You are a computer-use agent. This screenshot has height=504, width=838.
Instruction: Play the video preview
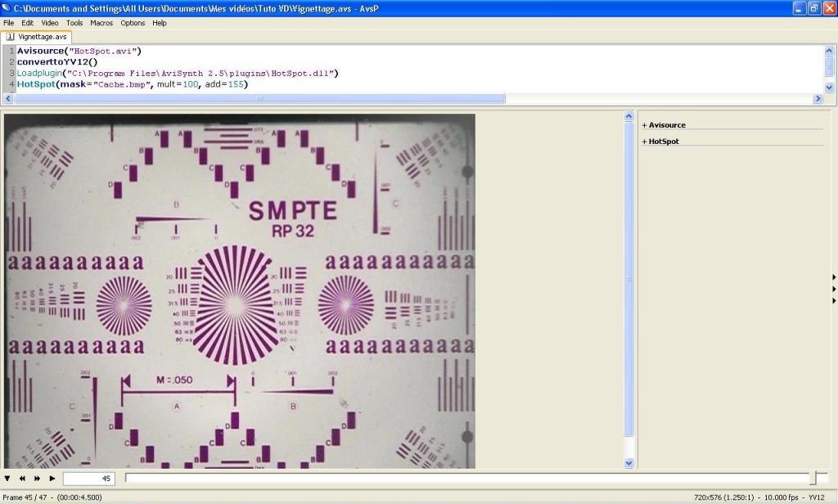(x=52, y=479)
